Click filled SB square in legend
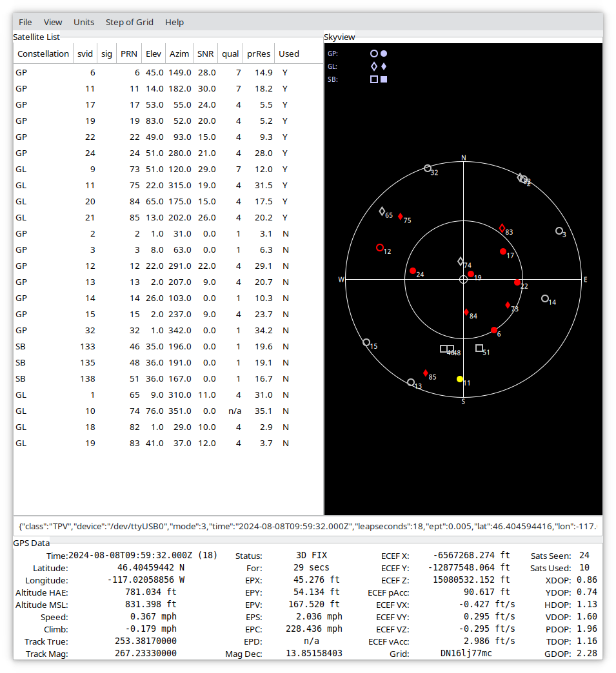This screenshot has height=673, width=616. [x=384, y=79]
